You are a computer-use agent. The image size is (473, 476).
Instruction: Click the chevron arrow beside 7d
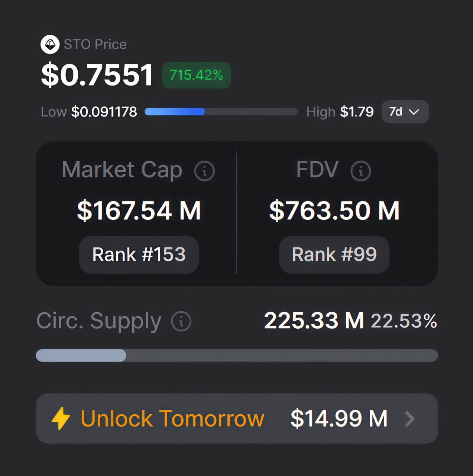pos(414,112)
